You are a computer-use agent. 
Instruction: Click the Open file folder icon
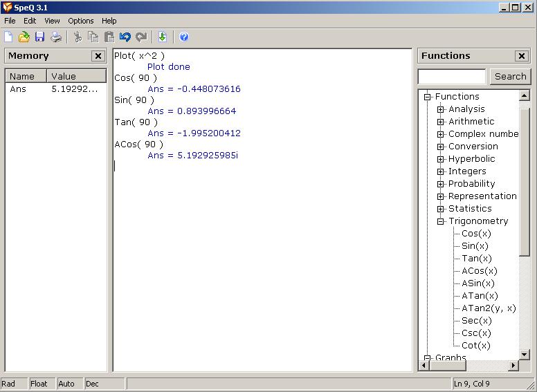click(24, 37)
